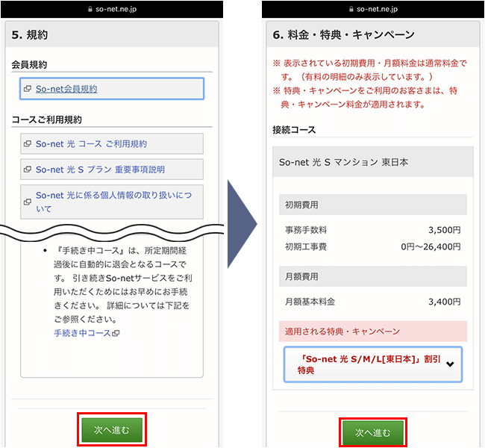
Task: Click the right screen's so-net.ne.jp address text
Action: click(377, 9)
